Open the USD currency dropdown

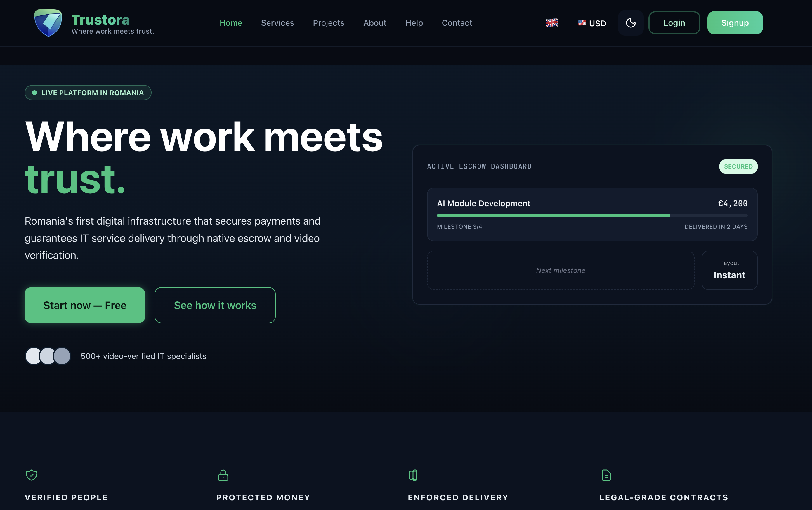[x=592, y=23]
